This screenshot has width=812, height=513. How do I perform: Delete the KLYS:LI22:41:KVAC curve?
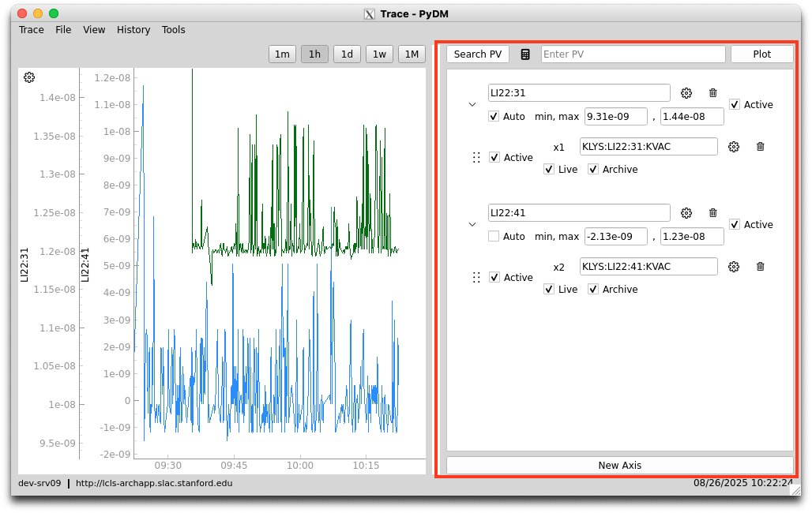(x=760, y=267)
